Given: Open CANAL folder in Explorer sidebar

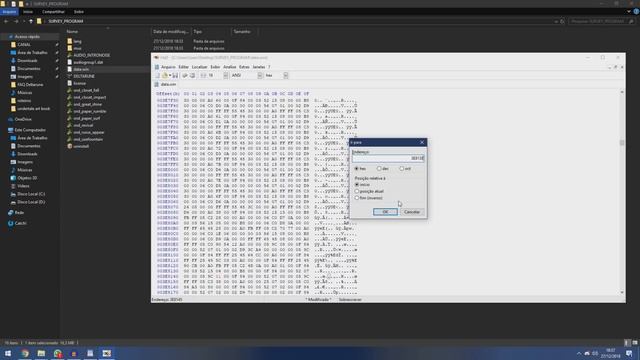Looking at the screenshot, I should coord(24,44).
